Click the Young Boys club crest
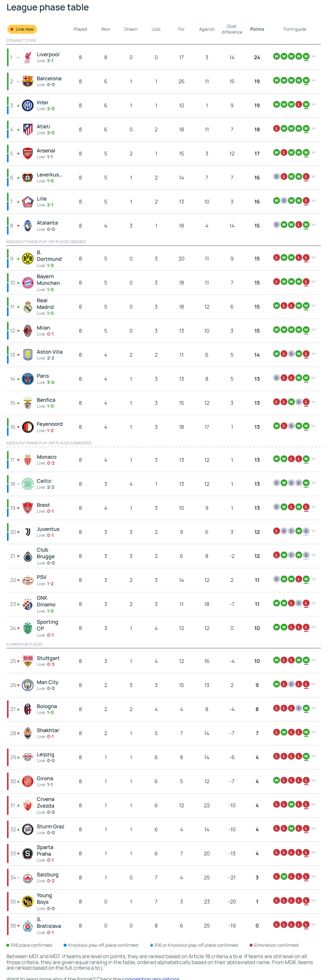 pos(28,902)
